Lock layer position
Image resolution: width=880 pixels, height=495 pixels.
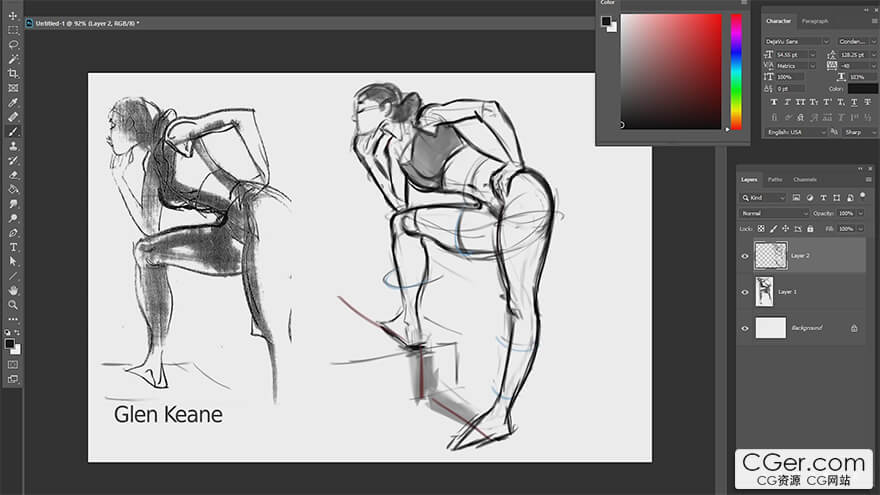tap(786, 228)
